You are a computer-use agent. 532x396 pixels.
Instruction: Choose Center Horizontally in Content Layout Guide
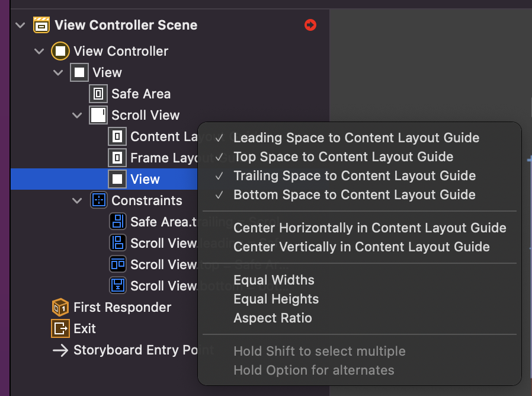[359, 228]
